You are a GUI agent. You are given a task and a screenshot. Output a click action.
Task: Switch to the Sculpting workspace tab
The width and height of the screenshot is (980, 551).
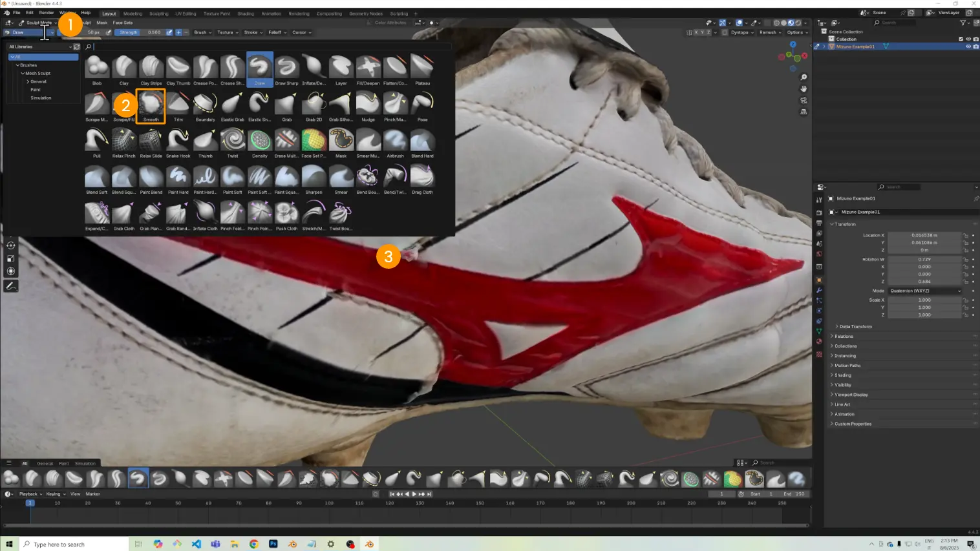(158, 14)
